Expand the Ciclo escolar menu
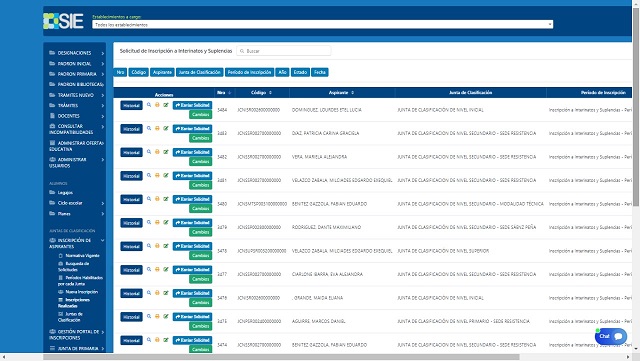This screenshot has height=361, width=640. click(76, 203)
